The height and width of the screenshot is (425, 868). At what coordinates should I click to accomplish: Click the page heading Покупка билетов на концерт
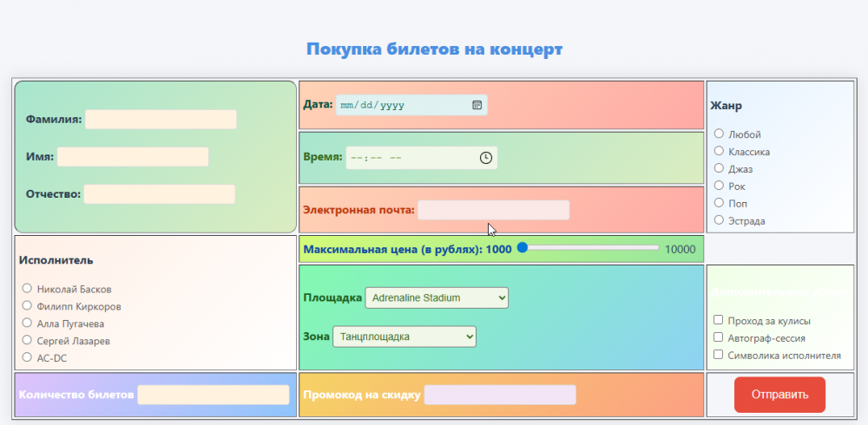point(435,49)
